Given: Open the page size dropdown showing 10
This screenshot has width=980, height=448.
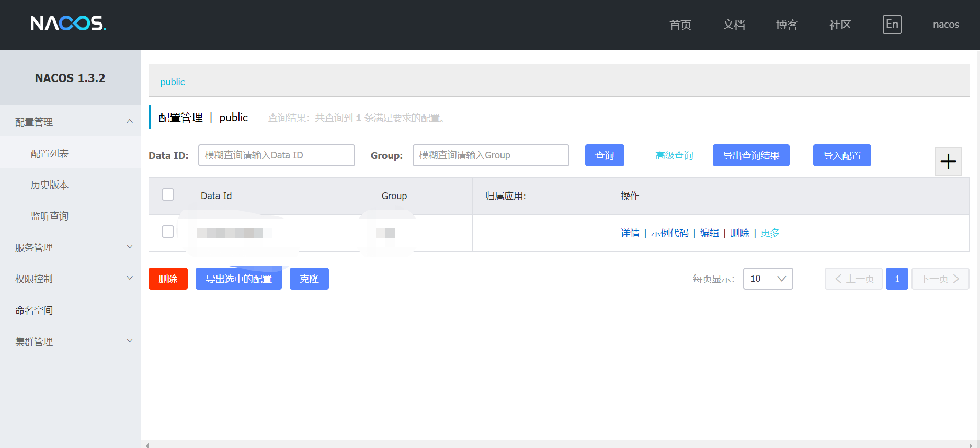Looking at the screenshot, I should (768, 279).
